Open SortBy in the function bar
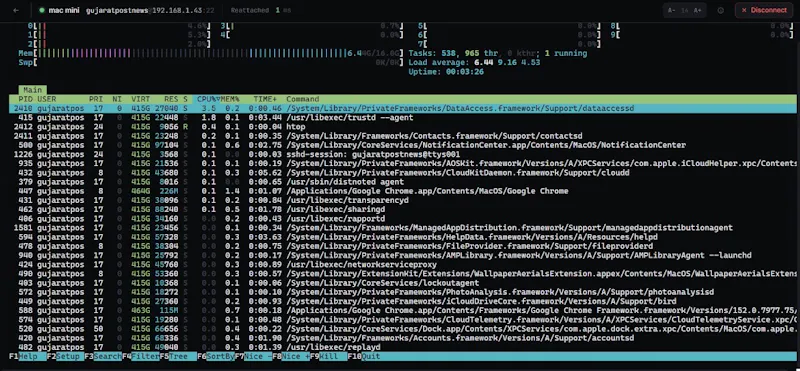The image size is (800, 371). [216, 356]
